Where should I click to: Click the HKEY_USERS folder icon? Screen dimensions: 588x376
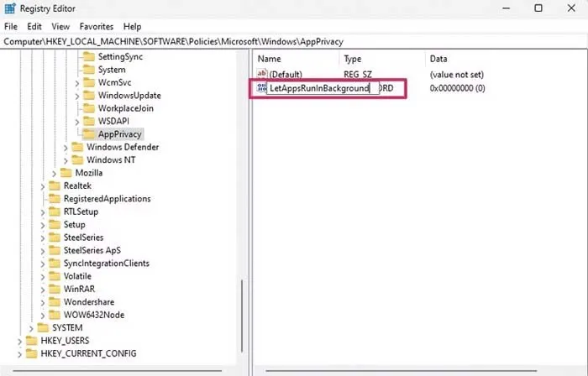click(32, 341)
